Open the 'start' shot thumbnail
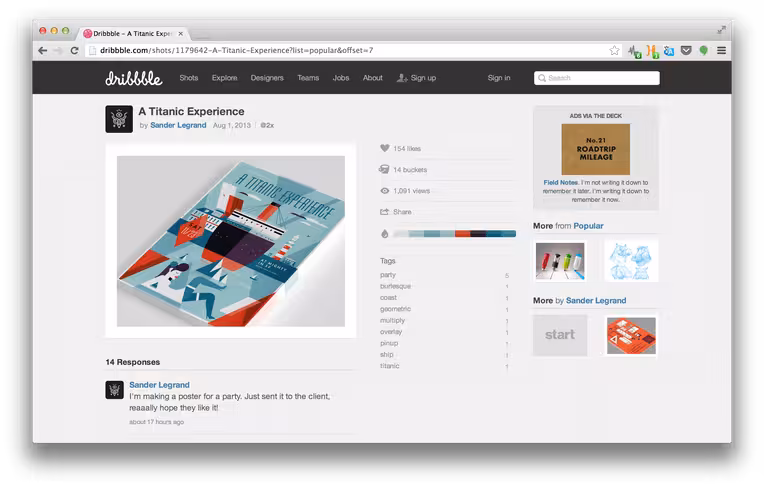Image resolution: width=764 pixels, height=488 pixels. tap(560, 335)
